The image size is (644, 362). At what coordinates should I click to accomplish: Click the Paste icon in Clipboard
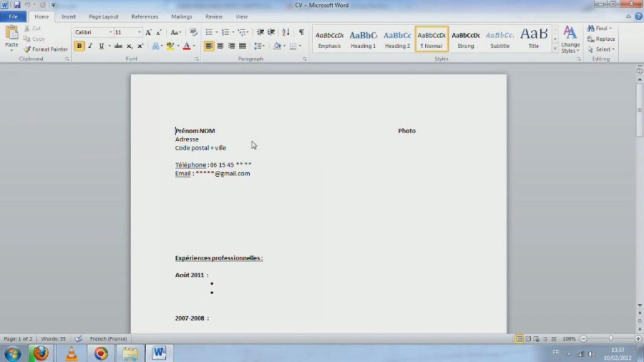coord(11,35)
